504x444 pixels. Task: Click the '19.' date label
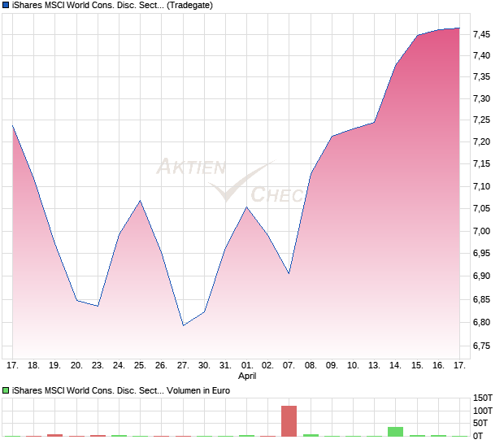pyautogui.click(x=54, y=365)
